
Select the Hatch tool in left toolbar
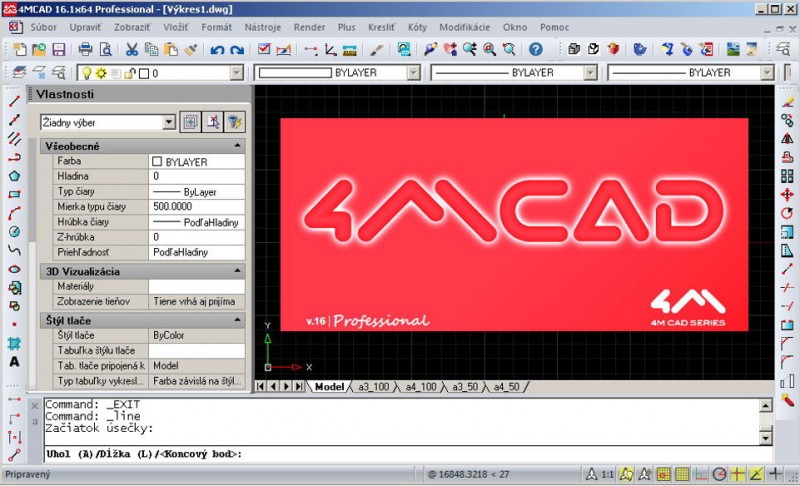click(14, 343)
